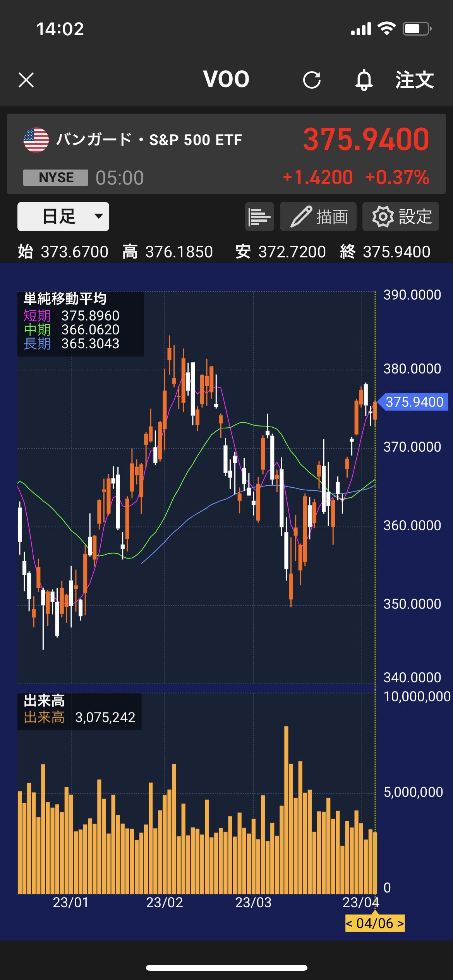Tap the VOO ticker title
The image size is (453, 980).
226,79
